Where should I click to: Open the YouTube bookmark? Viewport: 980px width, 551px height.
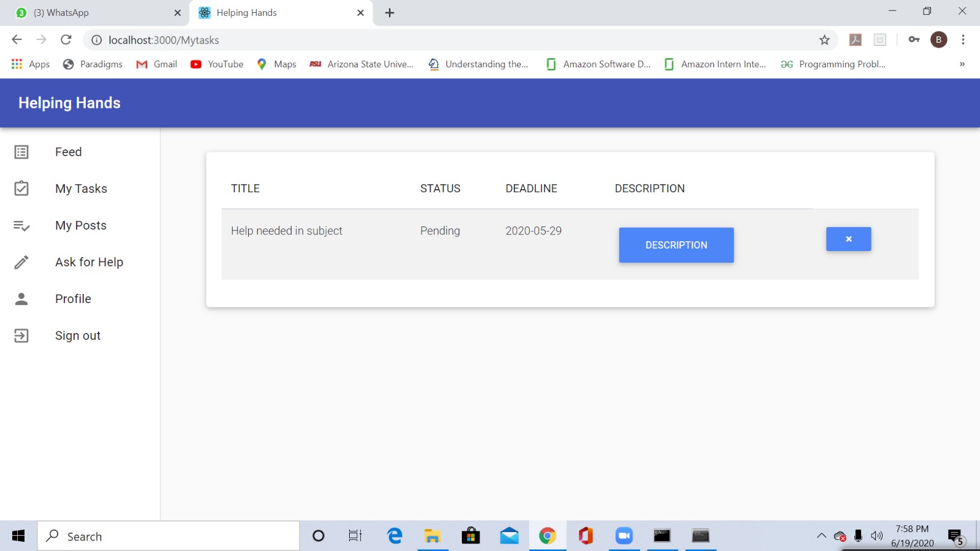click(x=217, y=64)
